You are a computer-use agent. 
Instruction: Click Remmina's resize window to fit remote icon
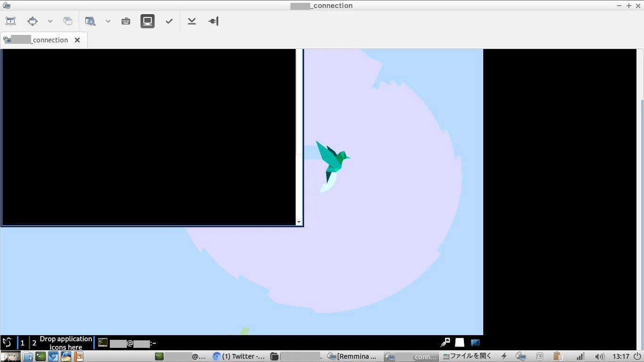[10, 21]
